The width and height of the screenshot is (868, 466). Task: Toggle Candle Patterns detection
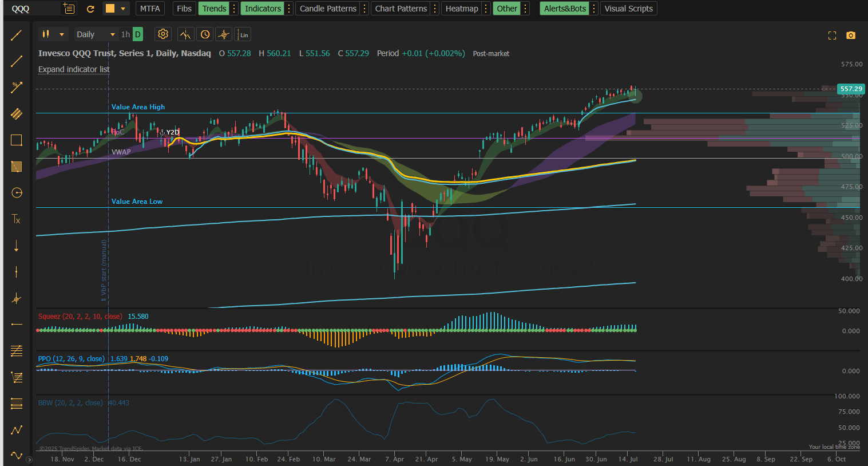click(328, 9)
